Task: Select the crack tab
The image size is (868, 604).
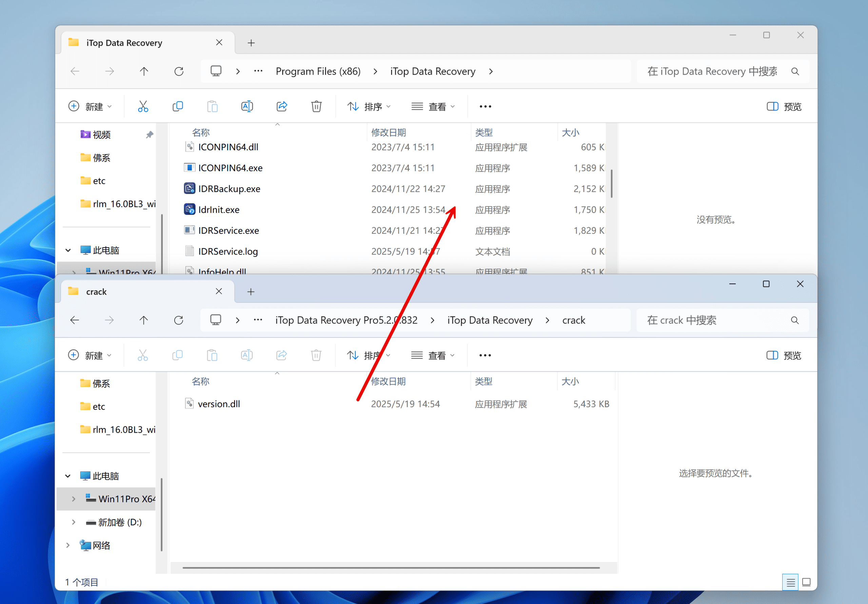Action: [96, 292]
